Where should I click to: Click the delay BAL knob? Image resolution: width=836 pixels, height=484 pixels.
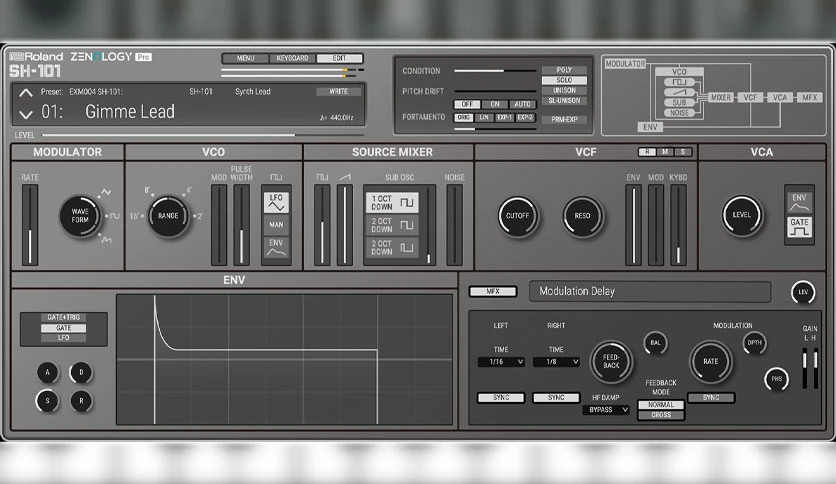pyautogui.click(x=655, y=343)
